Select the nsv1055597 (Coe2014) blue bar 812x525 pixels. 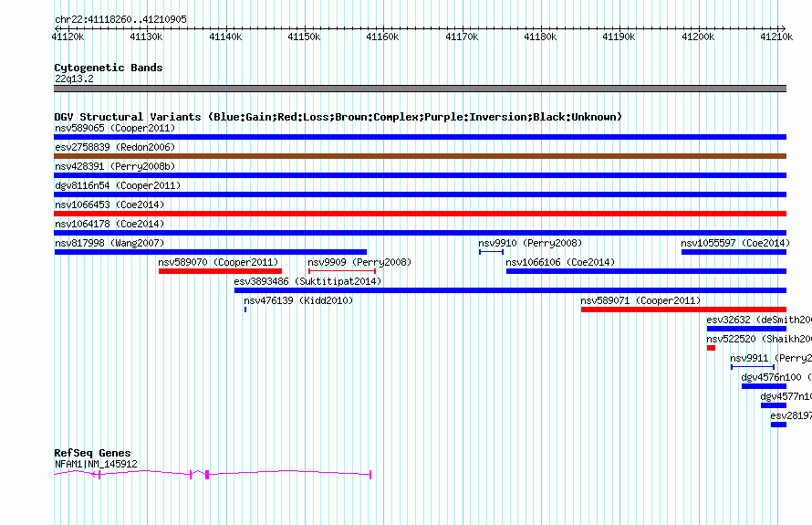pyautogui.click(x=734, y=252)
